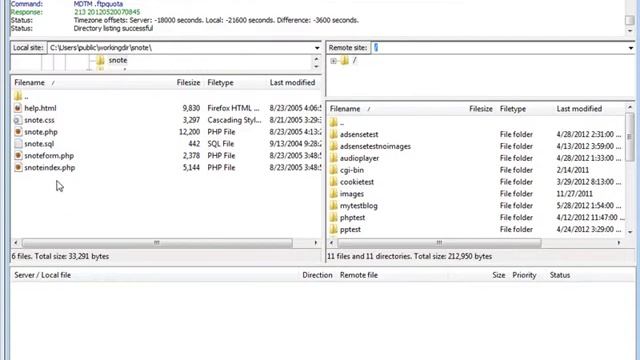Sort local files by Last modified column
Screen dimensions: 640x360
coord(292,82)
